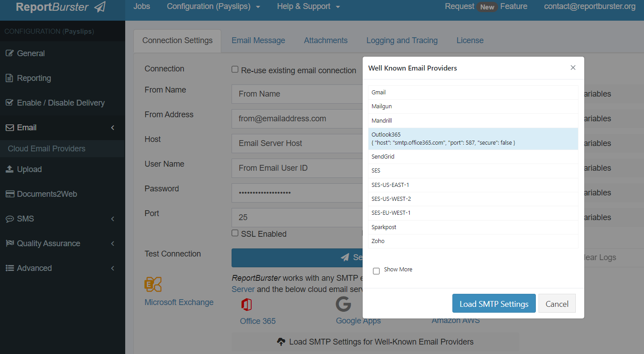
Task: Expand the Advanced section chevron
Action: pos(113,268)
